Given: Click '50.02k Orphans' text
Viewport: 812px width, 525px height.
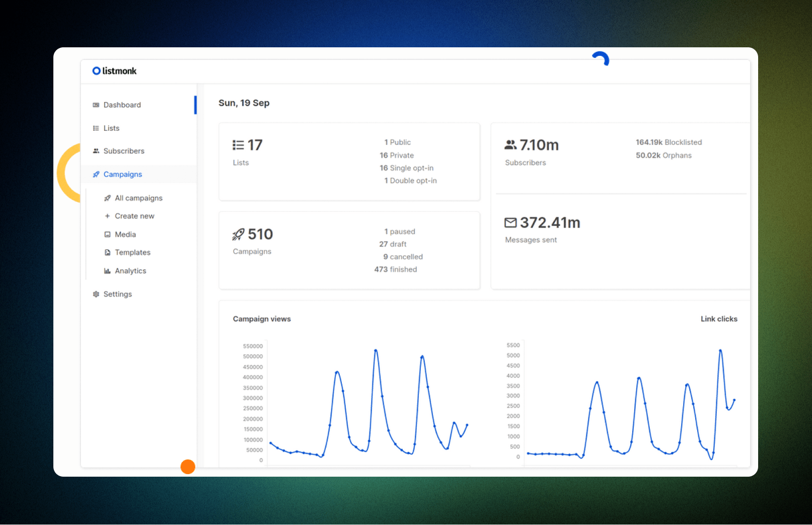Looking at the screenshot, I should pyautogui.click(x=663, y=156).
